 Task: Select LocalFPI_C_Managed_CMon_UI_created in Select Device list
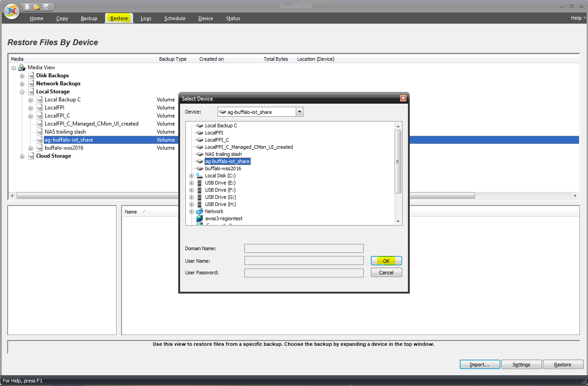coord(249,147)
